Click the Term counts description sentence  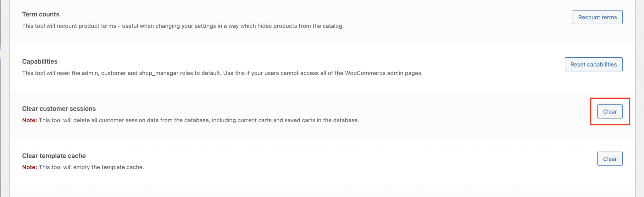(x=183, y=26)
